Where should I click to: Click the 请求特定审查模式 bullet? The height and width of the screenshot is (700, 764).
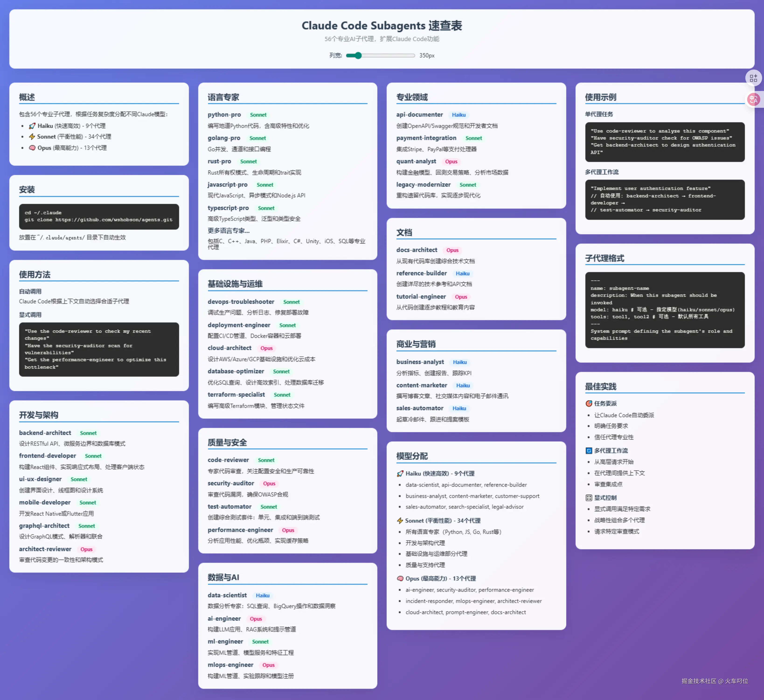click(x=616, y=532)
